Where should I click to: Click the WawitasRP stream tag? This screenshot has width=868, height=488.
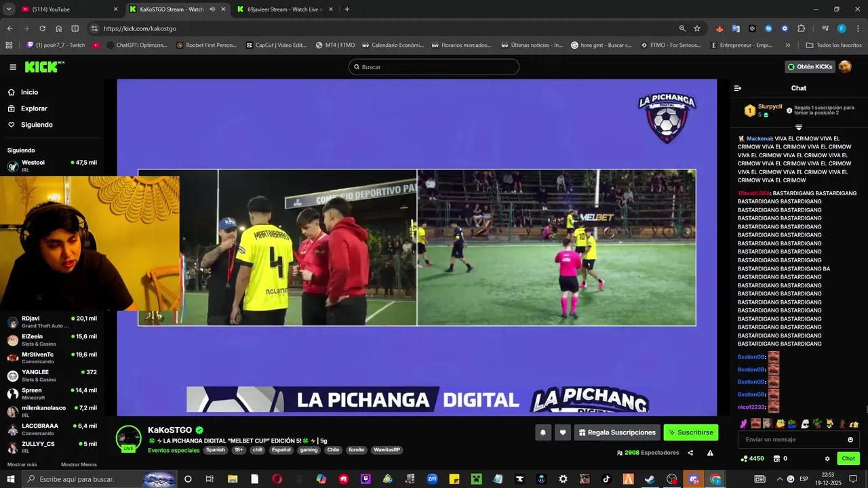tap(387, 450)
